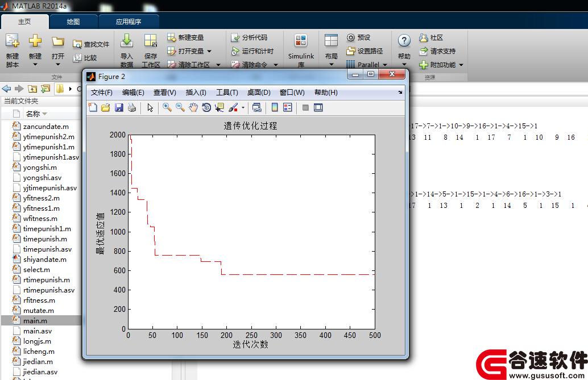588x380 pixels.
Task: Click the 运行和计时 button
Action: point(252,51)
